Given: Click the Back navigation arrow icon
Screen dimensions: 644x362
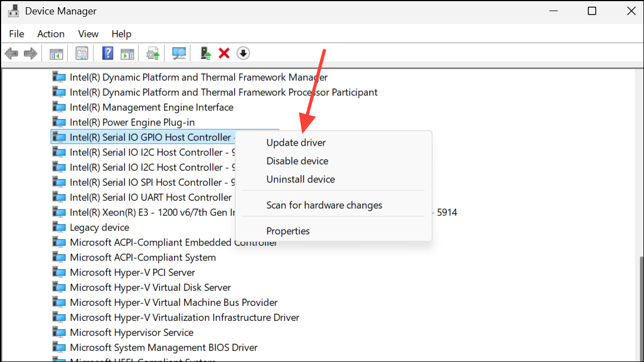Looking at the screenshot, I should point(11,53).
